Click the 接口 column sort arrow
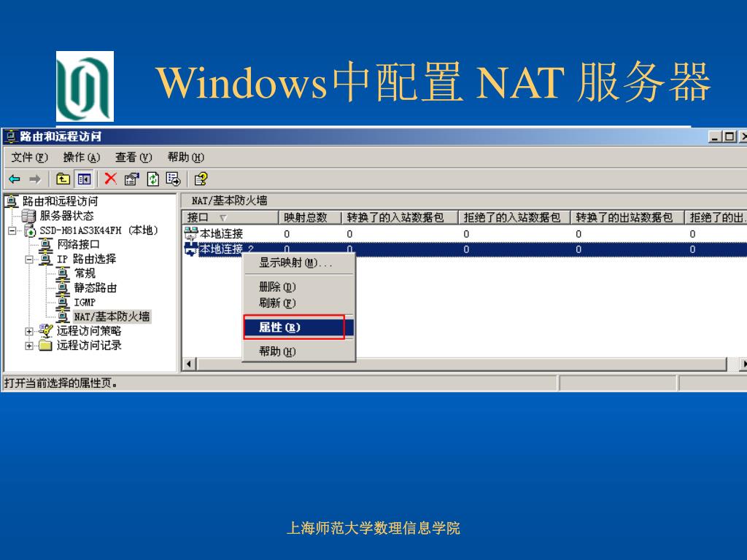This screenshot has width=747, height=560. (x=223, y=218)
